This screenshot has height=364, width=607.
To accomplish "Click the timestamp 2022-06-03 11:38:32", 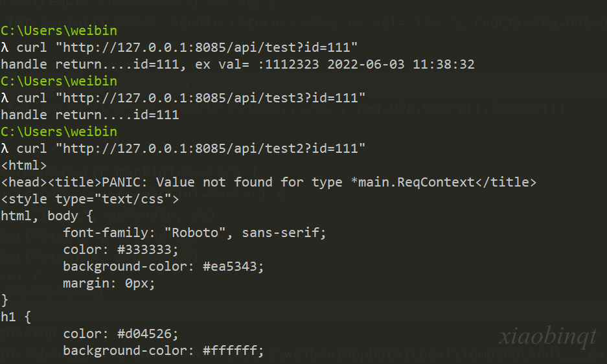I will click(400, 64).
